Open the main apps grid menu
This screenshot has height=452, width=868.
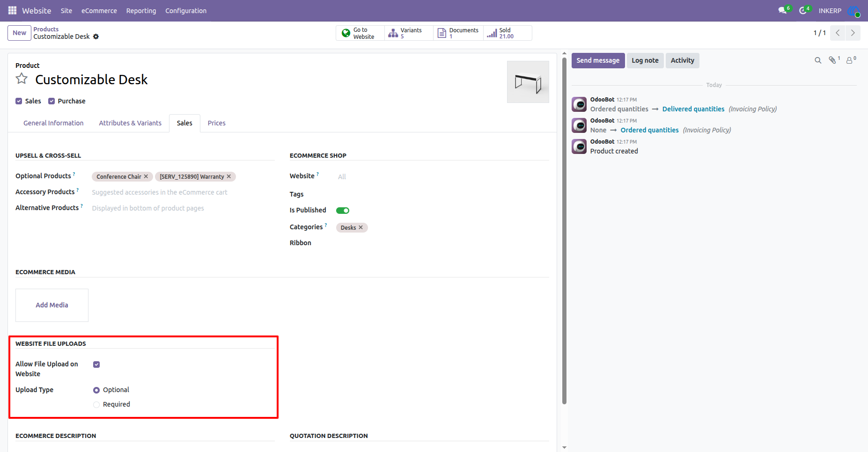[12, 10]
